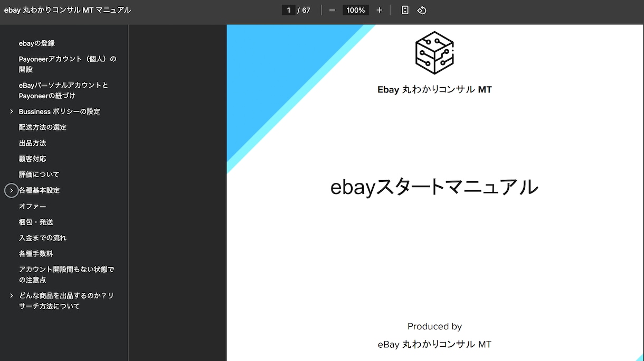The image size is (644, 361).
Task: Click the total page count 67
Action: point(306,10)
